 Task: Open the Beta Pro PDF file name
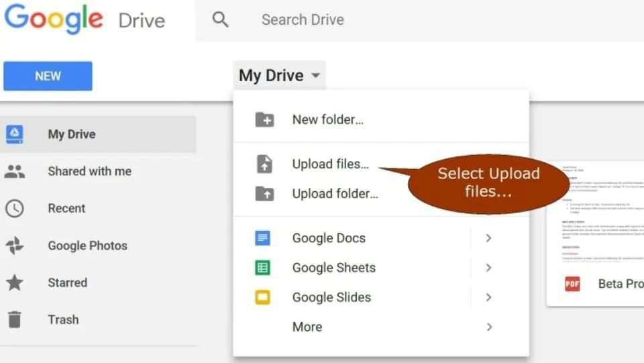[621, 284]
